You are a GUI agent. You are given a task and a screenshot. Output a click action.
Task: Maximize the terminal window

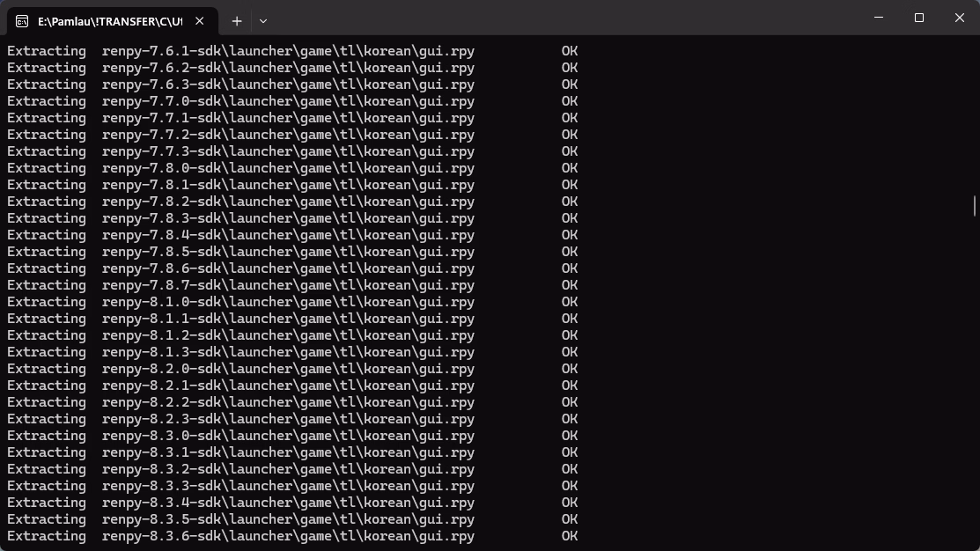point(918,18)
